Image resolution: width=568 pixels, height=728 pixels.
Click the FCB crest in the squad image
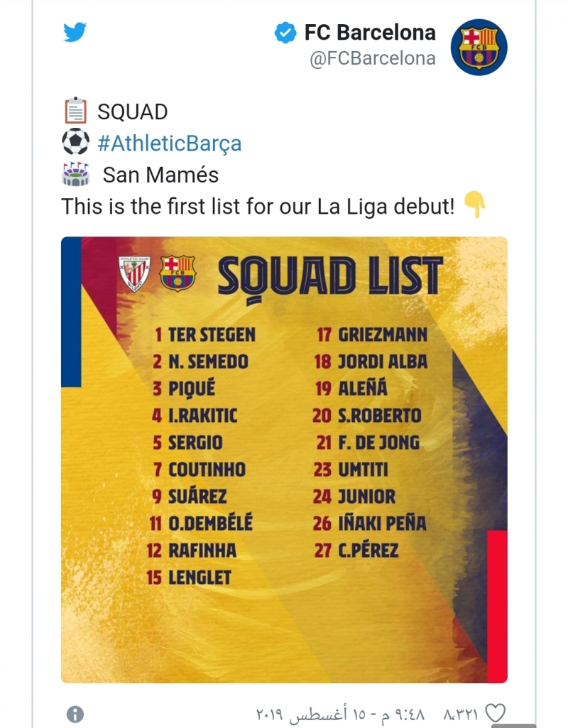(x=177, y=273)
